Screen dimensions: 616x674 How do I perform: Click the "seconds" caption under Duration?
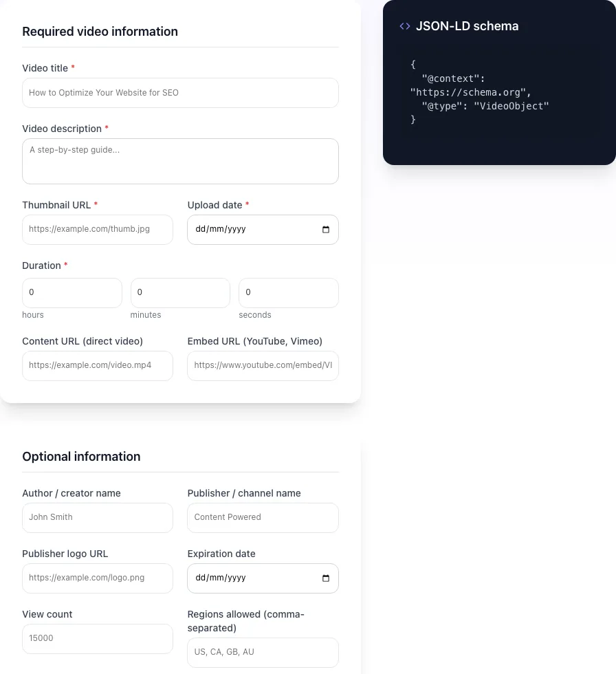(255, 315)
